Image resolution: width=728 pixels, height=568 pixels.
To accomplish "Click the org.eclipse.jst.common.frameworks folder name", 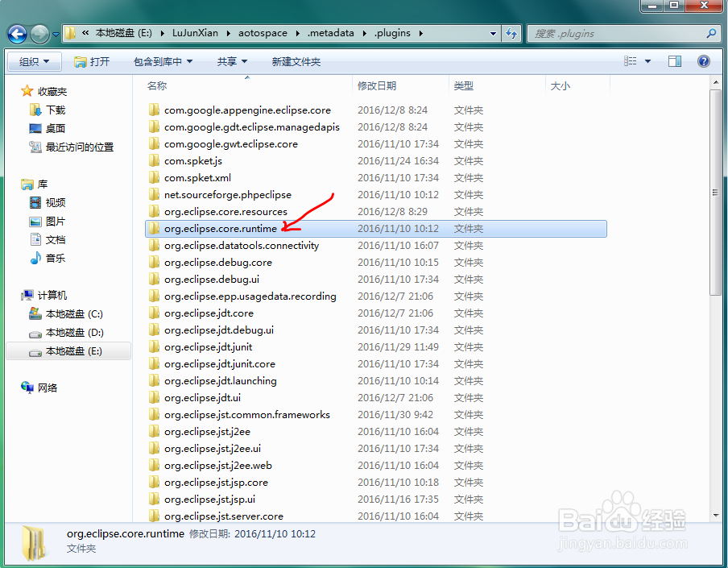I will (247, 415).
